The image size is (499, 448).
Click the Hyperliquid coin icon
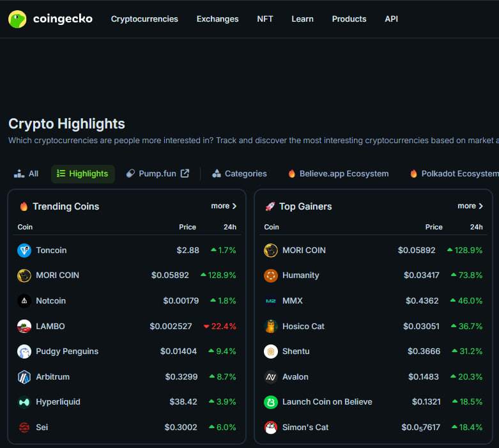click(24, 402)
